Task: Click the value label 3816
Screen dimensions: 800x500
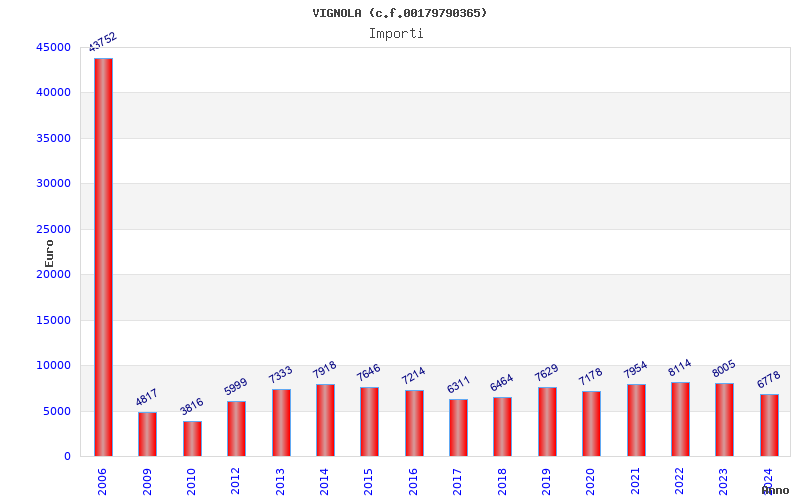Action: point(191,407)
